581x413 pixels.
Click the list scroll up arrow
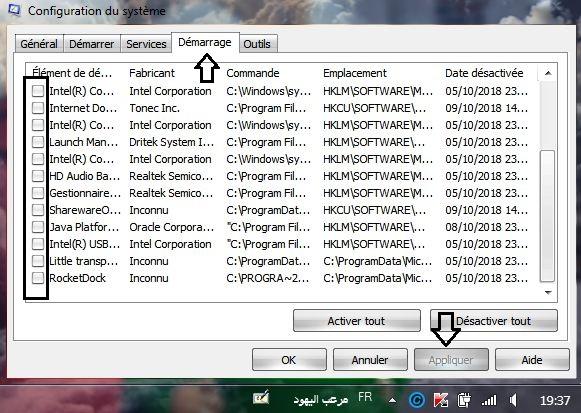548,73
